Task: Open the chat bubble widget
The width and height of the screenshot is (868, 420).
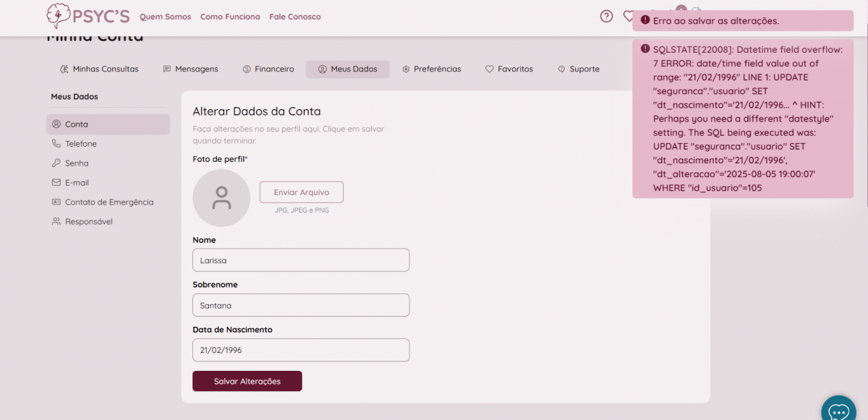Action: coord(838,411)
